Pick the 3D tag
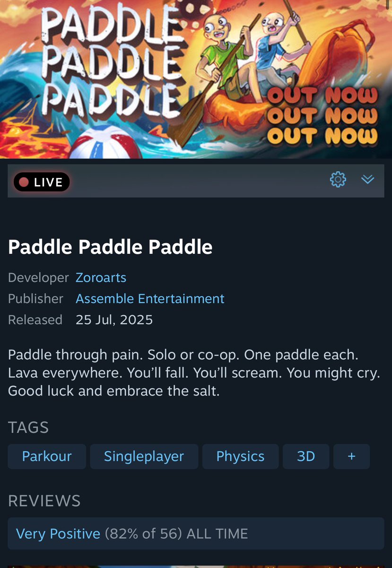 click(x=306, y=456)
